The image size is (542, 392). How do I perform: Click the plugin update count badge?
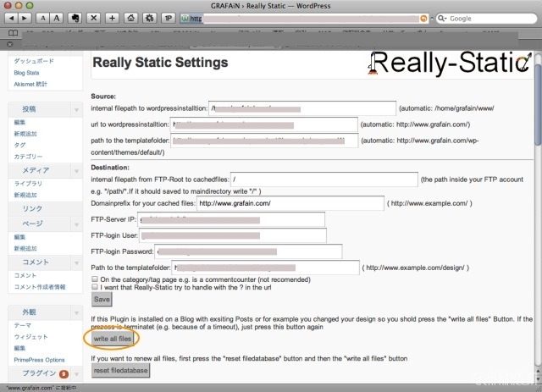coord(64,373)
